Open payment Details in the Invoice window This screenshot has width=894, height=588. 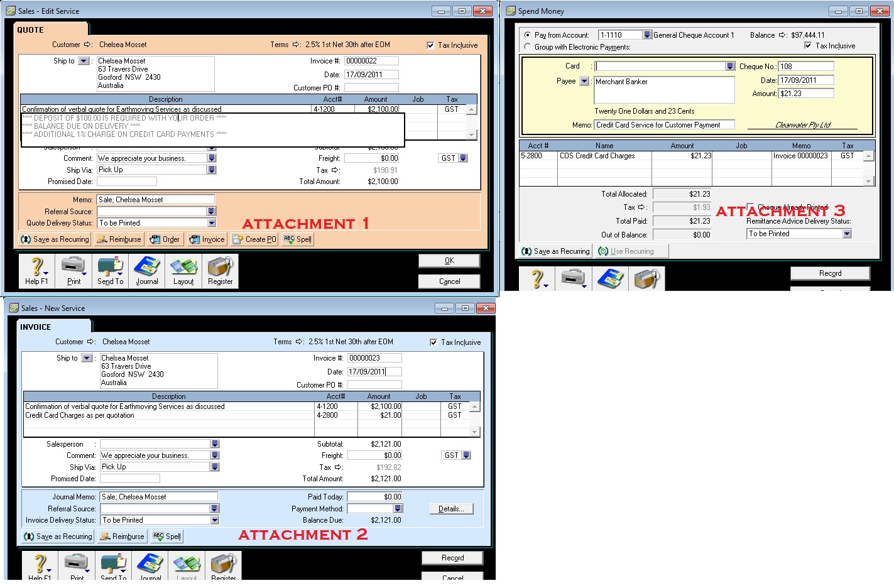[x=451, y=509]
